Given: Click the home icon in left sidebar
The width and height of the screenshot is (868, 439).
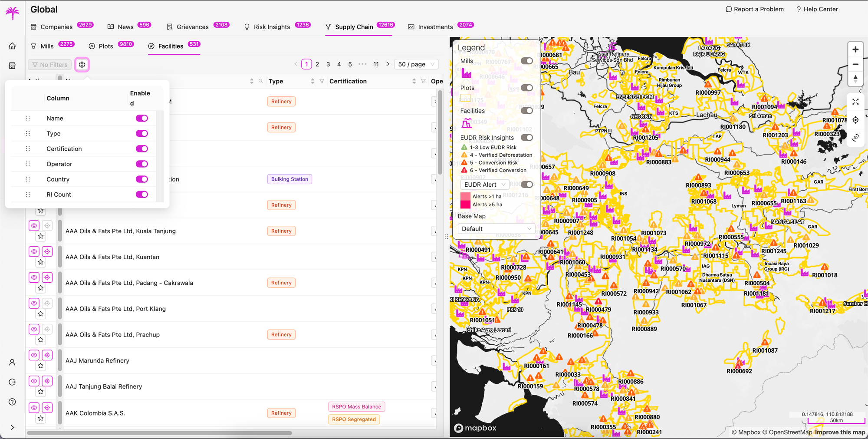Looking at the screenshot, I should pos(12,46).
